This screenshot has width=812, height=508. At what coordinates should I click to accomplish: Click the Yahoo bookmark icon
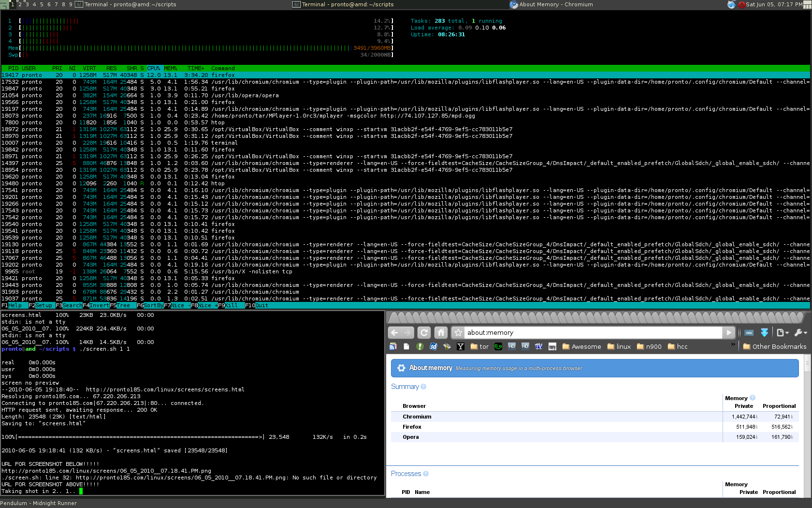pyautogui.click(x=460, y=346)
